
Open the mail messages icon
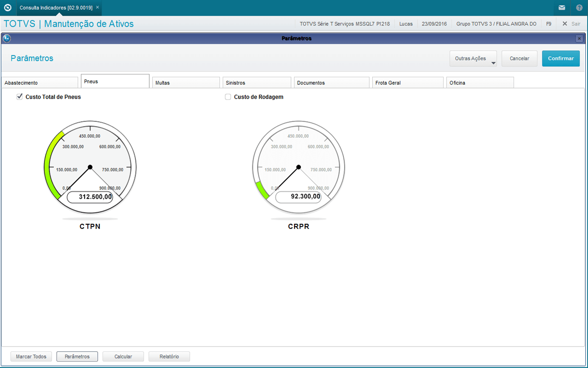tap(562, 8)
